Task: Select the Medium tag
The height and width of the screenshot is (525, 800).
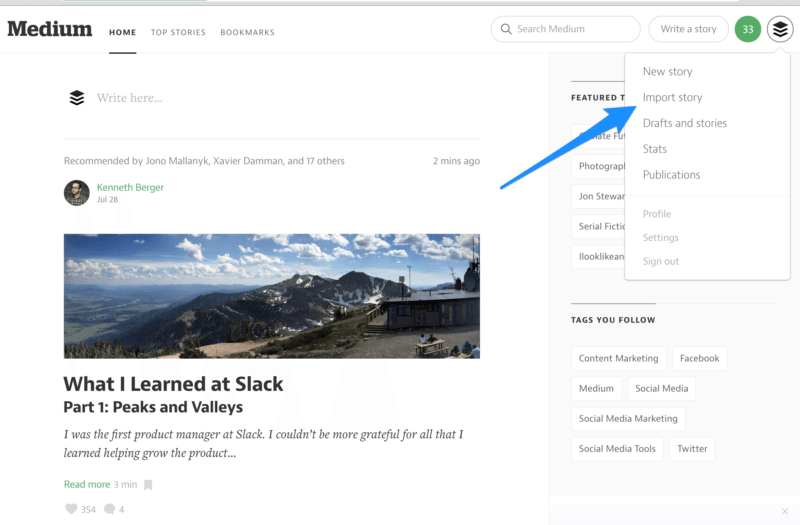Action: point(596,388)
